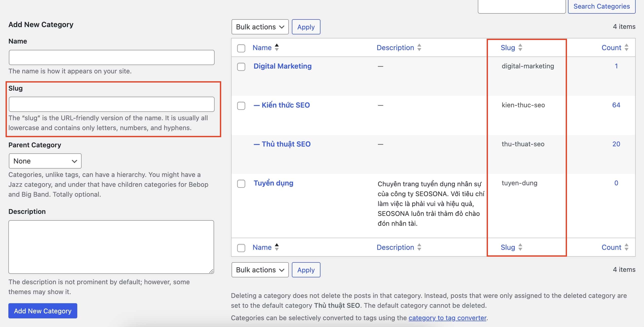Click sort arrows beside top Count header
Image resolution: width=644 pixels, height=327 pixels.
[627, 47]
